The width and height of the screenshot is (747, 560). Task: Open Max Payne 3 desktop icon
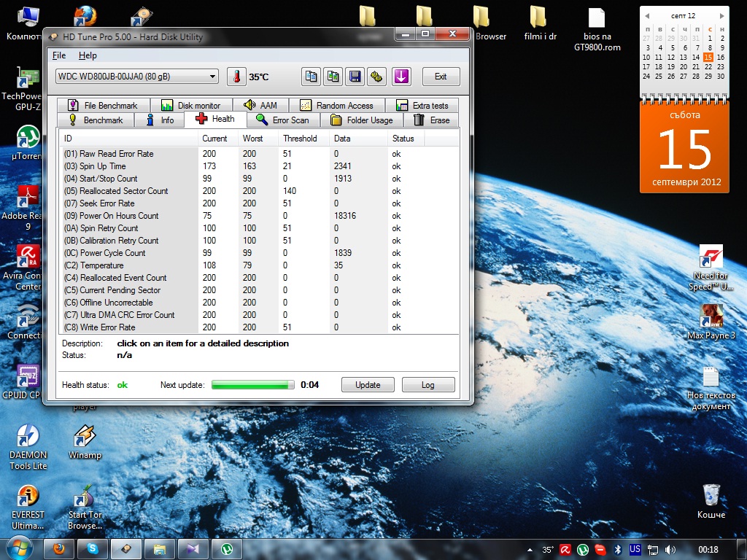point(711,316)
